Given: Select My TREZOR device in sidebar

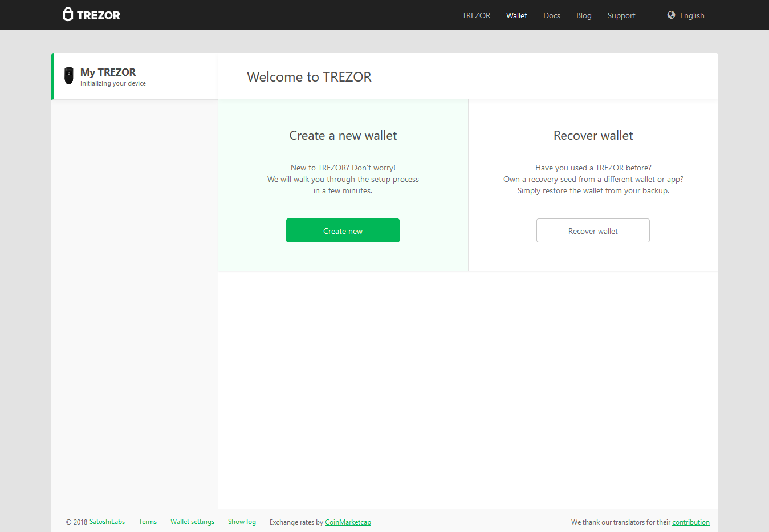Looking at the screenshot, I should pos(108,72).
